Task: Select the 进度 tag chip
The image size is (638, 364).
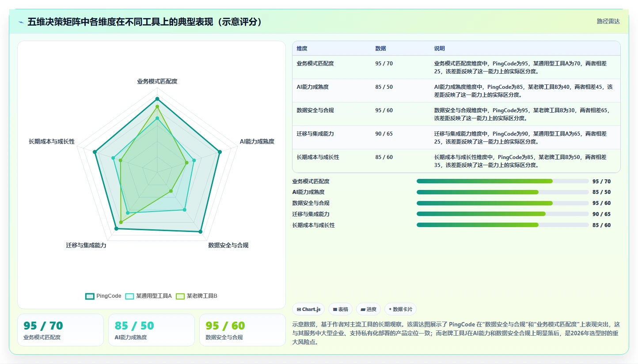Action: [x=368, y=309]
